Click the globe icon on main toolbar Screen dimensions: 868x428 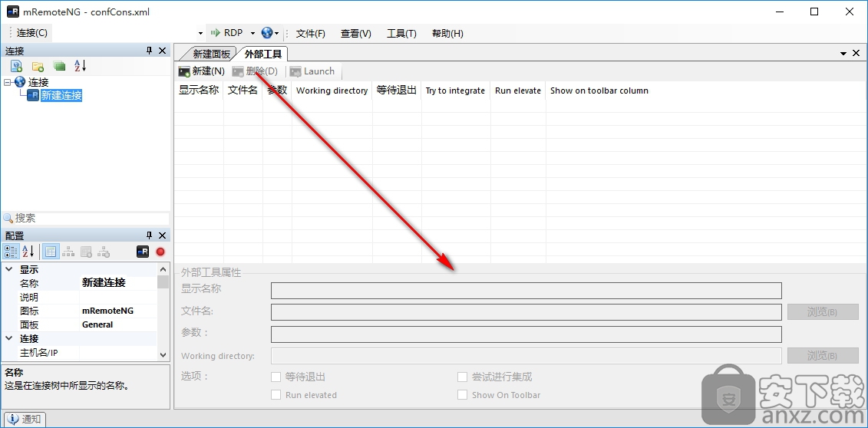(267, 33)
